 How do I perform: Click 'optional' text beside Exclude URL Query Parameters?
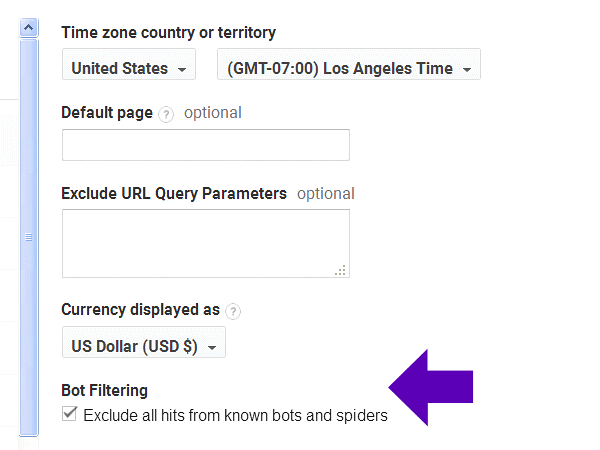[x=325, y=194]
